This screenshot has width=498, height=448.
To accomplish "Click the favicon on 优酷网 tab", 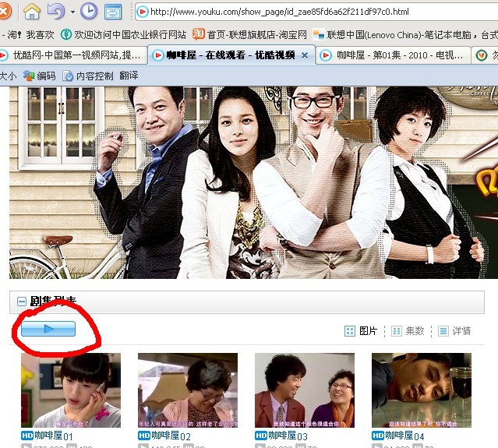I will point(3,56).
